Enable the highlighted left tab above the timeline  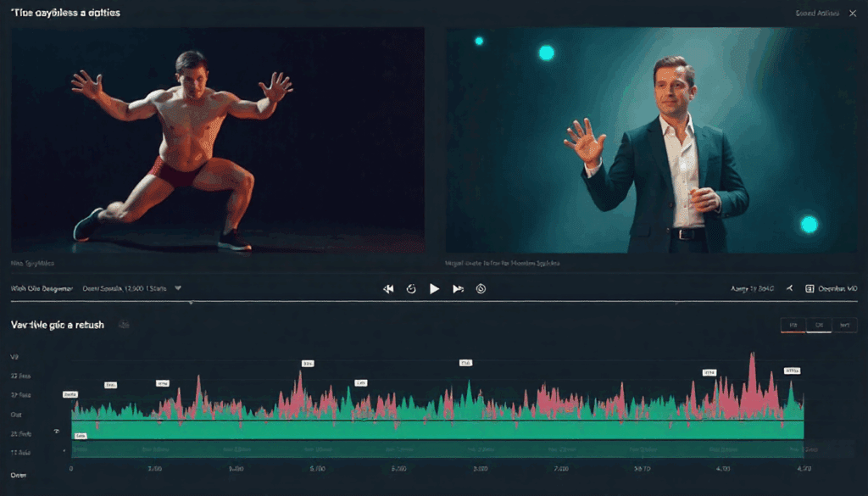click(x=795, y=325)
